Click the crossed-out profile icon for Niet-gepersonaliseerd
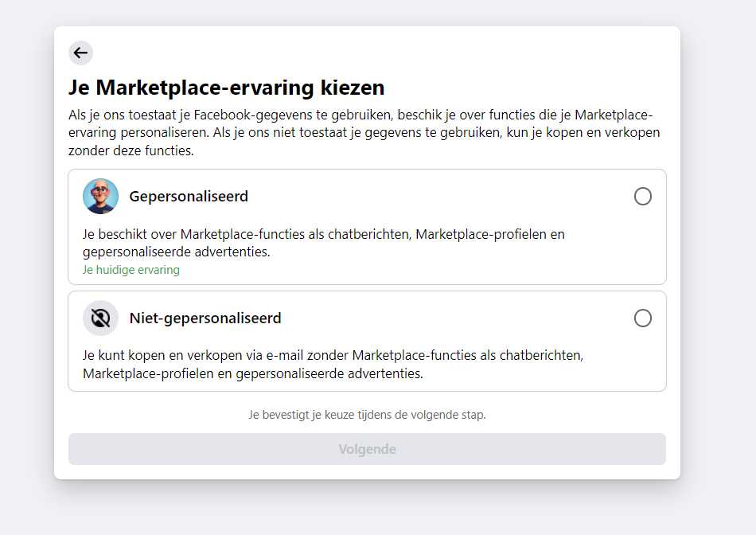This screenshot has height=535, width=756. [100, 318]
